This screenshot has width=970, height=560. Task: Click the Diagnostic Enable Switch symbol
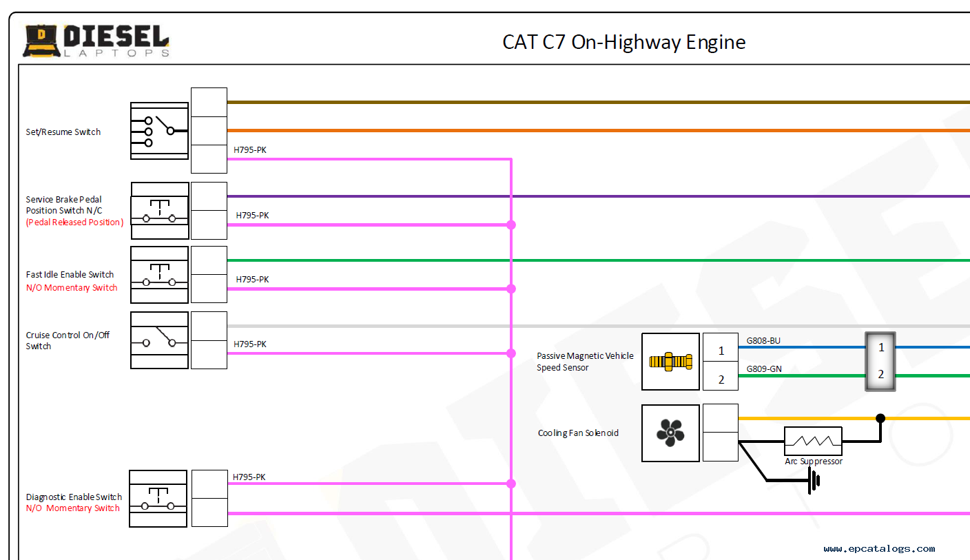158,499
